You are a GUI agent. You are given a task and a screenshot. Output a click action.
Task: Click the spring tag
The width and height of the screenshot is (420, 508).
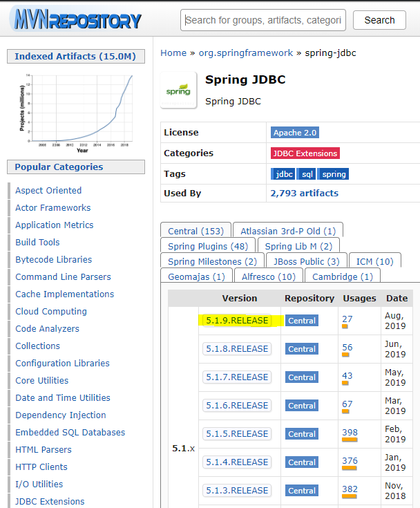coord(333,174)
